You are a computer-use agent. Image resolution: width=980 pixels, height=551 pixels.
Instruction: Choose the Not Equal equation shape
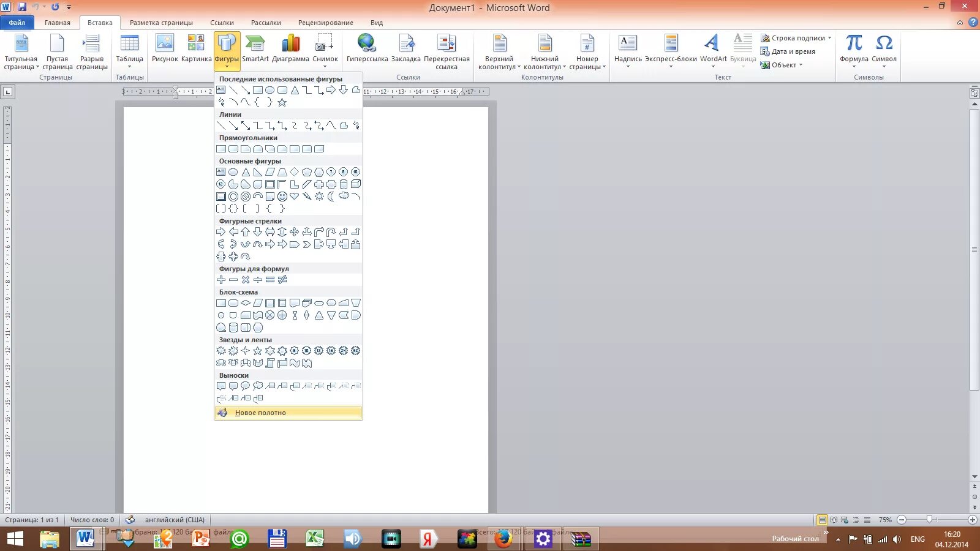click(282, 280)
